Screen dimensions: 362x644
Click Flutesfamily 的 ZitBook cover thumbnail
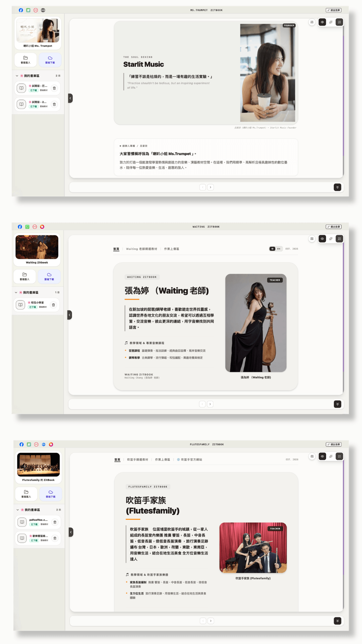[x=39, y=465]
